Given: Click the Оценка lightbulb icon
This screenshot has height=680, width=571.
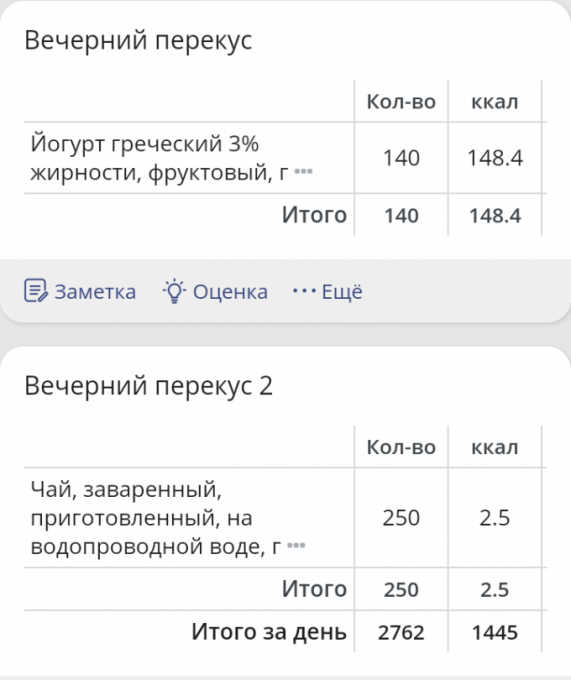Looking at the screenshot, I should click(x=174, y=291).
